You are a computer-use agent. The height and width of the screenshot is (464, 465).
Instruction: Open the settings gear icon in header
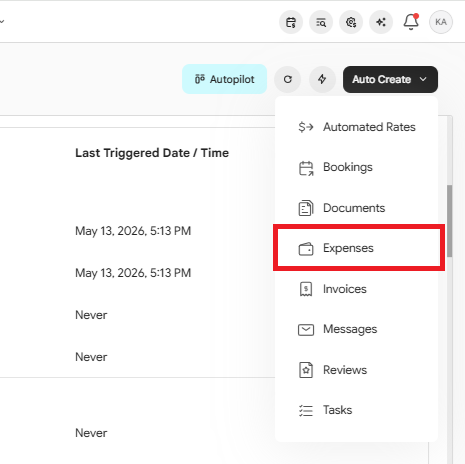coord(351,22)
